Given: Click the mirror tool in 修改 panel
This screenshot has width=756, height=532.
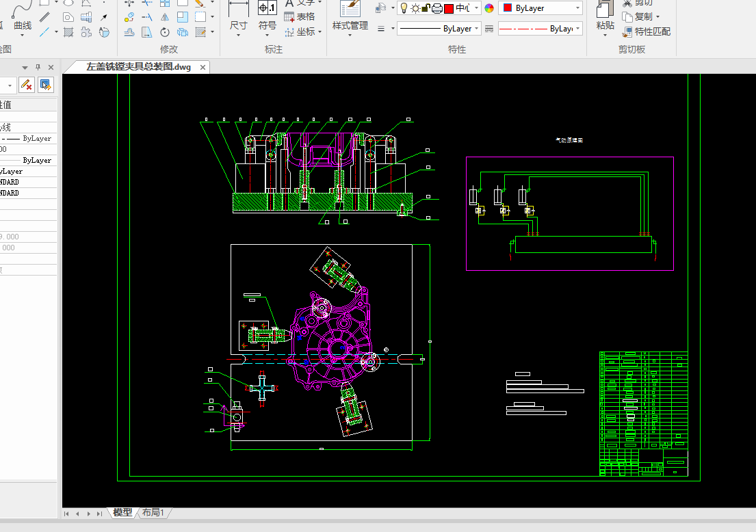Looking at the screenshot, I should click(x=165, y=17).
